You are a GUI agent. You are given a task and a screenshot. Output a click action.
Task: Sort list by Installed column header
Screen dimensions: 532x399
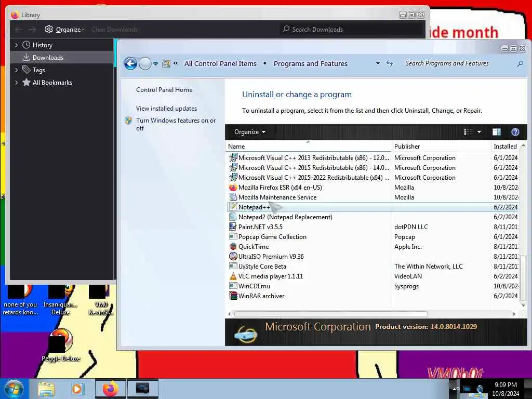506,146
